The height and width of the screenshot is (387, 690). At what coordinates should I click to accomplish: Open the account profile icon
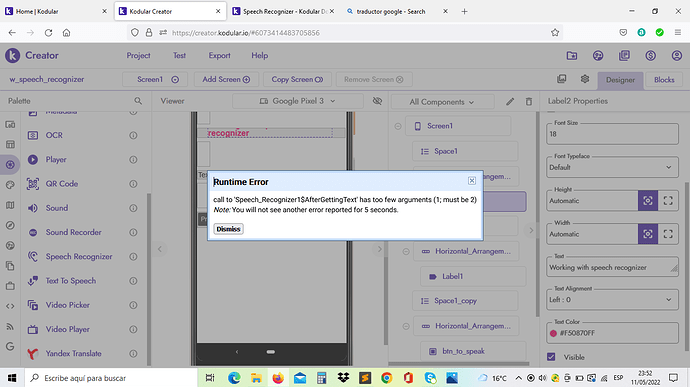coord(677,55)
